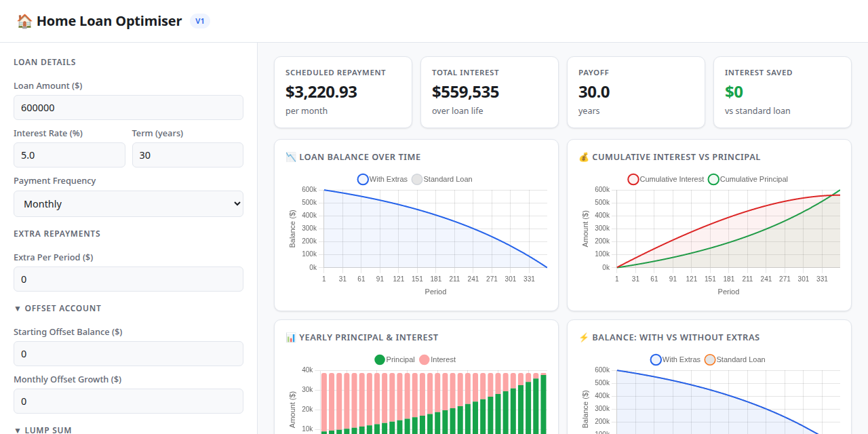Viewport: 868px width, 434px height.
Task: Click the $559,535 total interest value
Action: [465, 92]
